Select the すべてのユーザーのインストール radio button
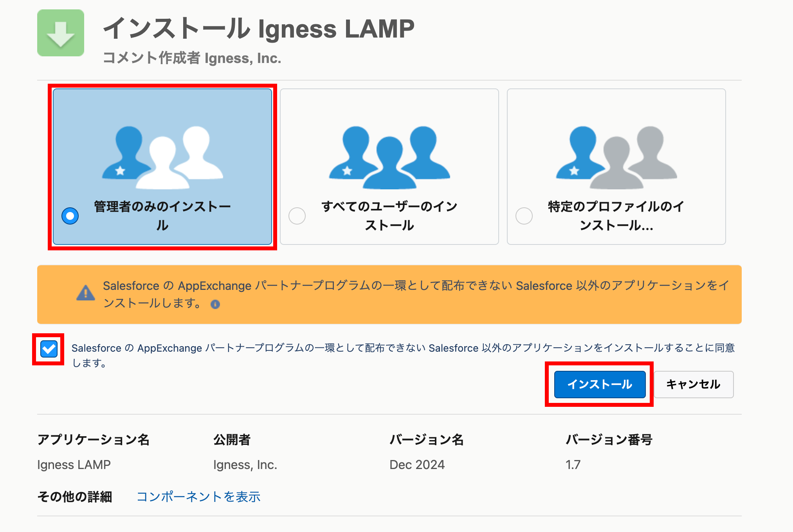Image resolution: width=793 pixels, height=532 pixels. [297, 216]
